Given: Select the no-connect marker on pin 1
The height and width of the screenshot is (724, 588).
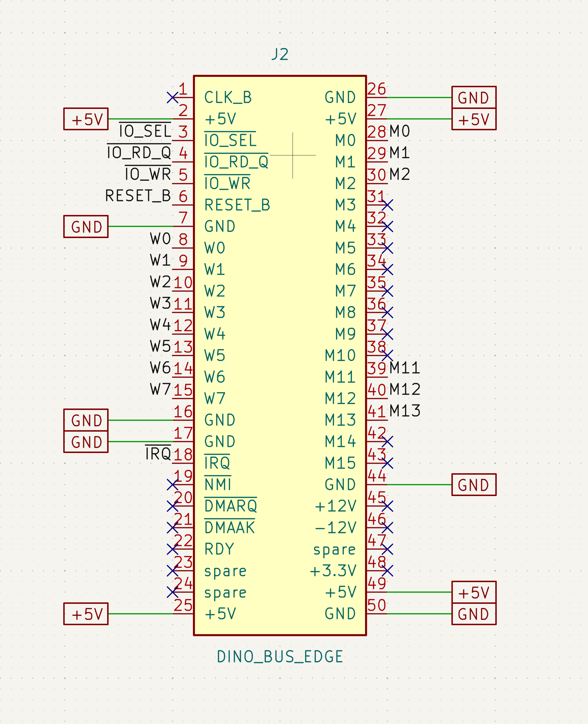Looking at the screenshot, I should (172, 98).
